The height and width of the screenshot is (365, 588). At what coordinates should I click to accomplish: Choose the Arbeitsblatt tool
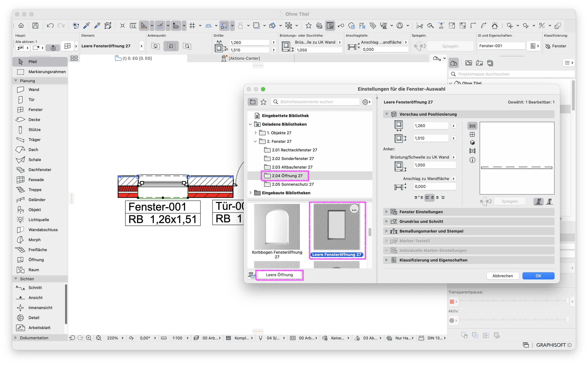40,328
